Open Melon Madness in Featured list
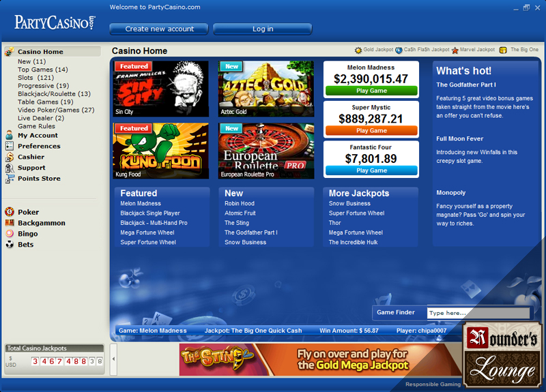 coord(141,203)
